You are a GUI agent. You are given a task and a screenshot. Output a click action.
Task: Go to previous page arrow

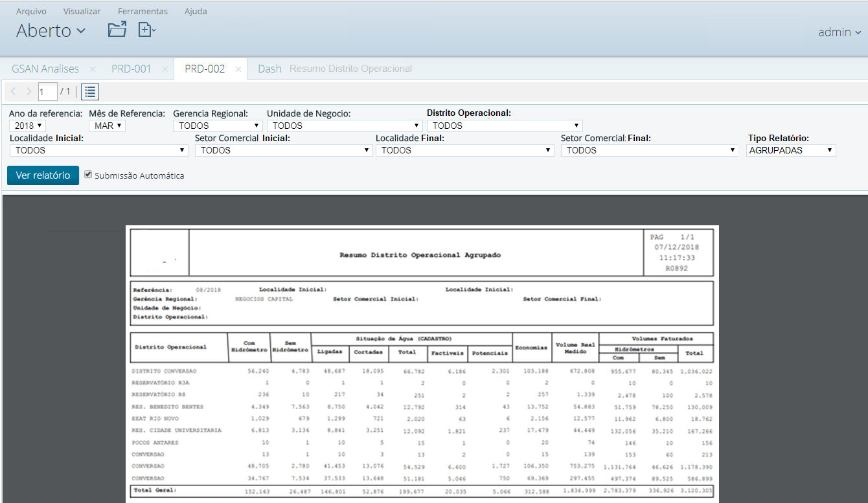(14, 92)
